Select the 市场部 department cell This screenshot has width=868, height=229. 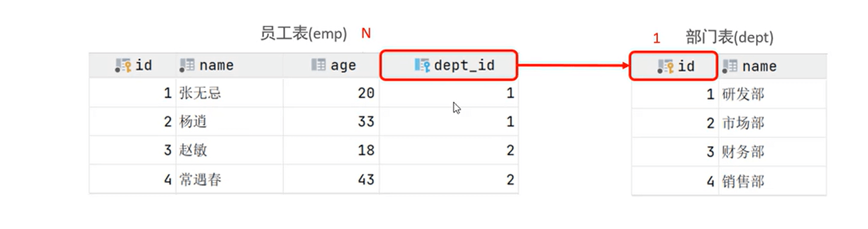click(x=773, y=123)
